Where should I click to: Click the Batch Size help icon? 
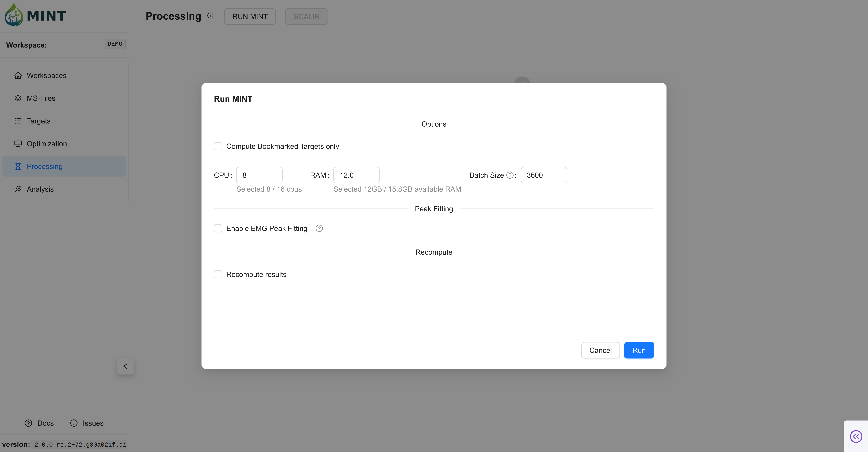(510, 175)
